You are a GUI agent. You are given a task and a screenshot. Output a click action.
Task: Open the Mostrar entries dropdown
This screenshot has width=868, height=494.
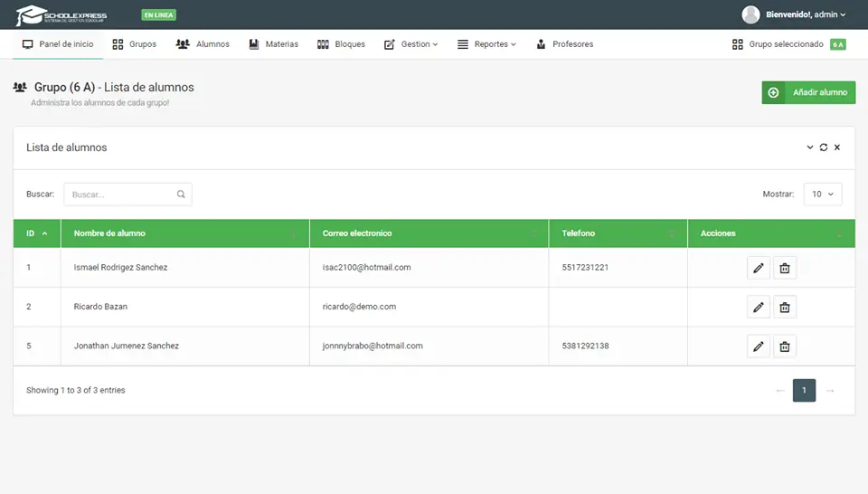(x=823, y=195)
